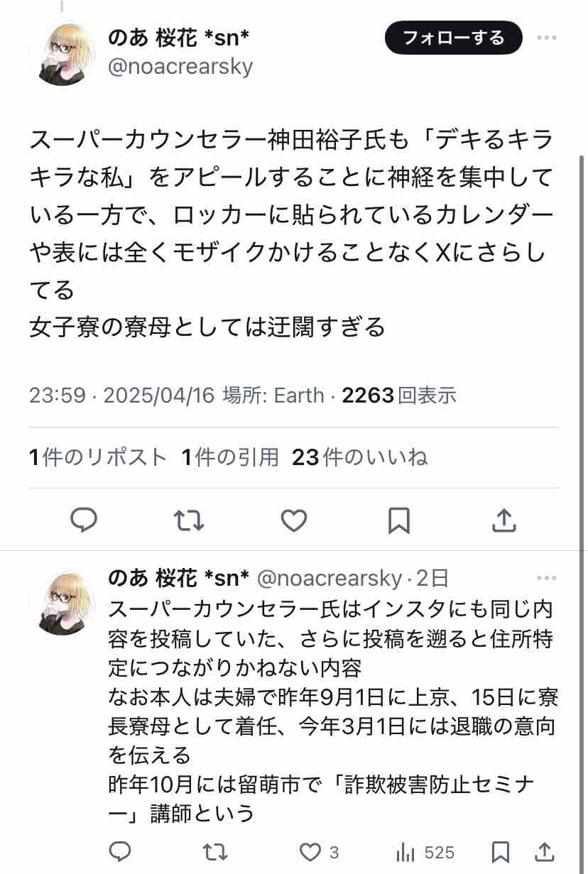
Task: Repost the main tweet using retweet icon
Action: pos(189,520)
